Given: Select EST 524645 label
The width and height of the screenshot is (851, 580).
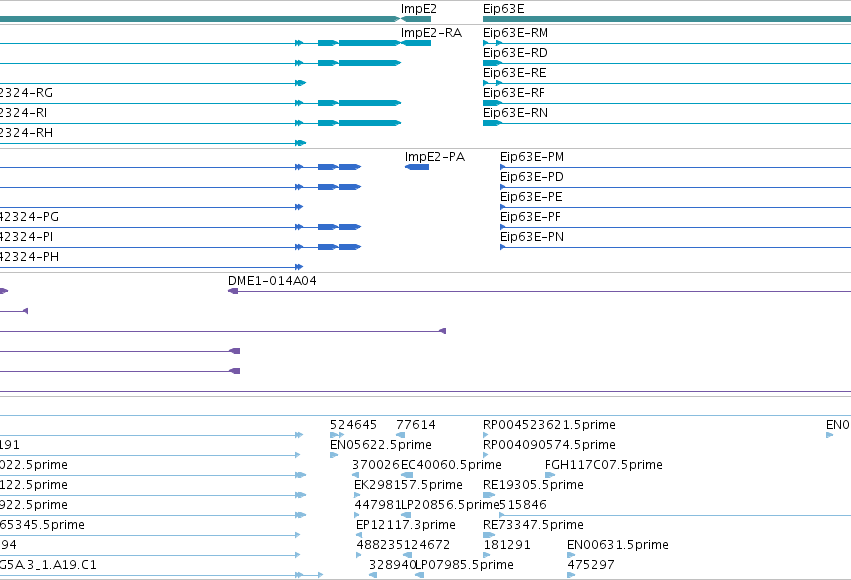Looking at the screenshot, I should [353, 425].
